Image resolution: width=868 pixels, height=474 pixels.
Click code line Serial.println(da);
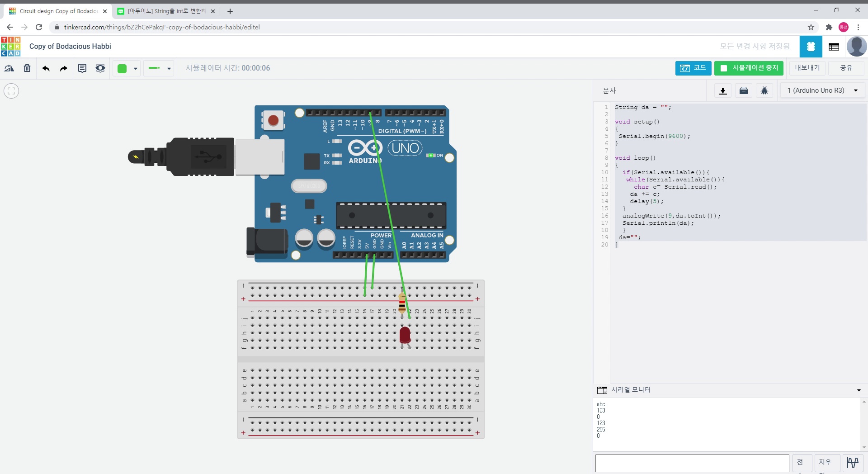pos(658,223)
